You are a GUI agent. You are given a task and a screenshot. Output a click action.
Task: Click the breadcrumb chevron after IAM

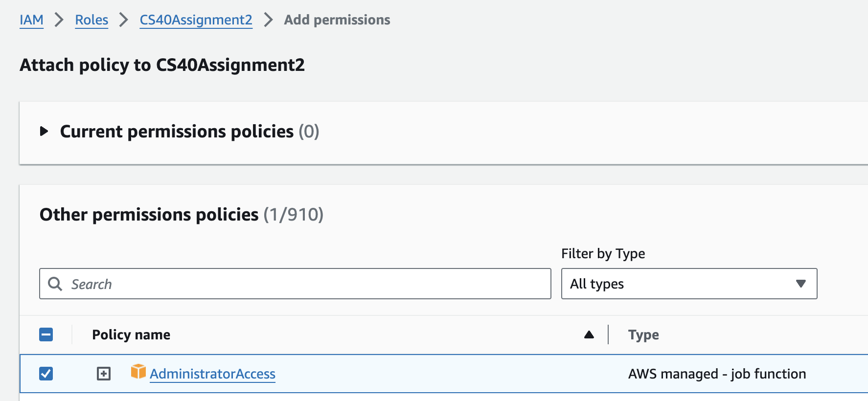coord(59,20)
